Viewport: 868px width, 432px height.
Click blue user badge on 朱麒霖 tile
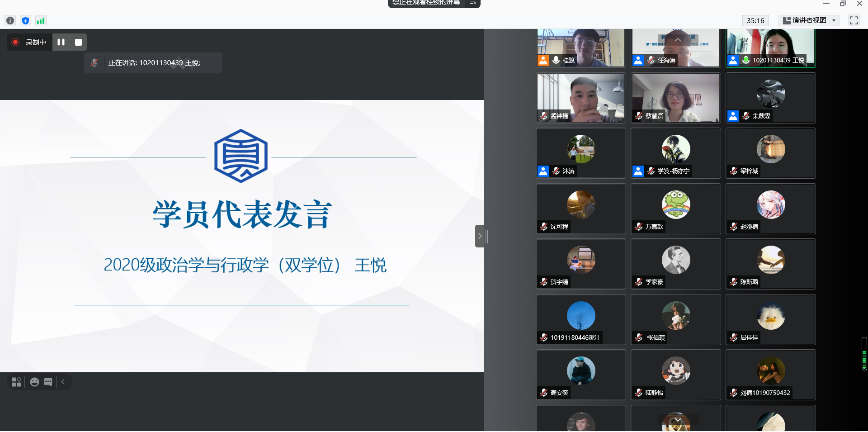tap(733, 116)
